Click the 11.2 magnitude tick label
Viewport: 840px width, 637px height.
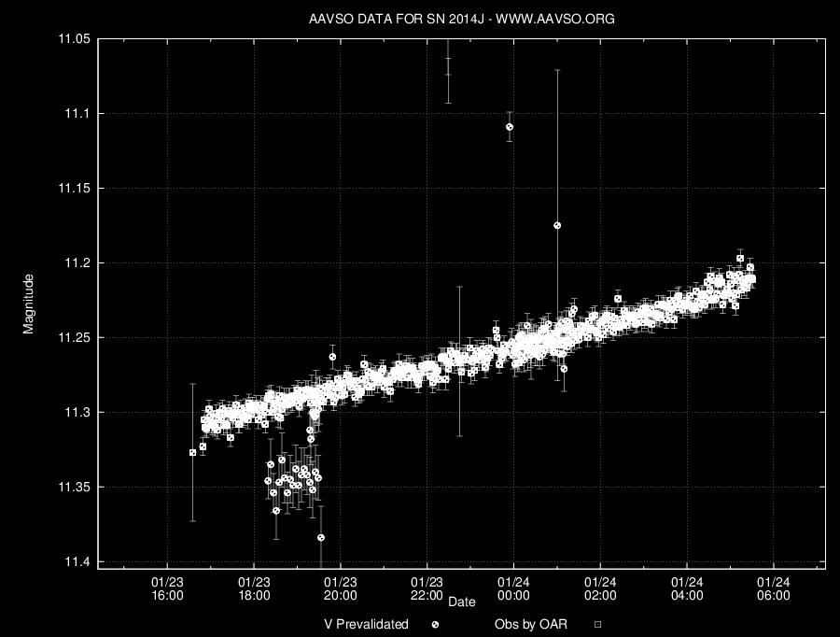point(77,262)
